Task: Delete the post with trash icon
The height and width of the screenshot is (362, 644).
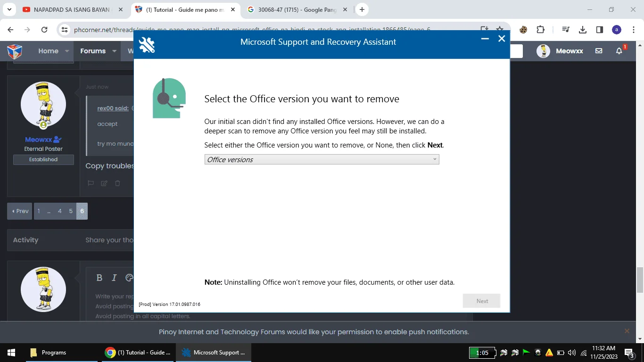Action: (117, 183)
